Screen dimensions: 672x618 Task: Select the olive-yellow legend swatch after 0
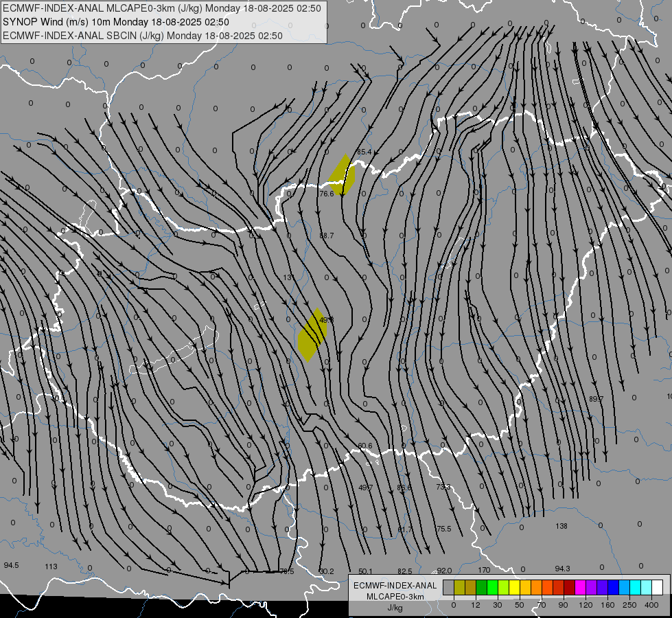[x=459, y=587]
